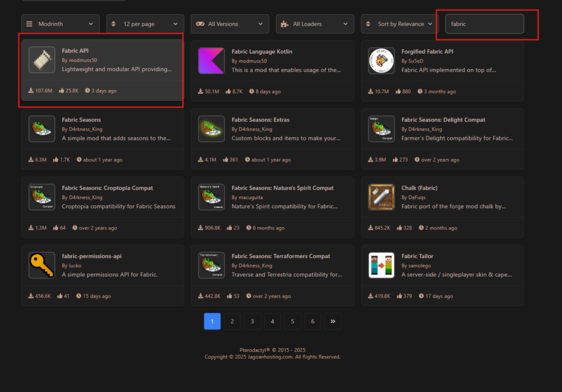Click the Fabric Seasons: Terraformers Compat icon
The width and height of the screenshot is (562, 392).
pyautogui.click(x=211, y=265)
